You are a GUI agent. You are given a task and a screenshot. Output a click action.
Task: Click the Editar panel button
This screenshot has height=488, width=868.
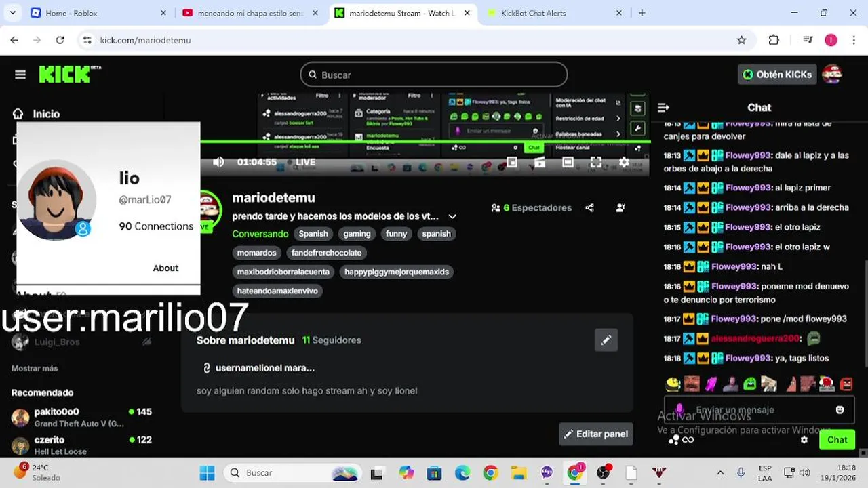596,434
